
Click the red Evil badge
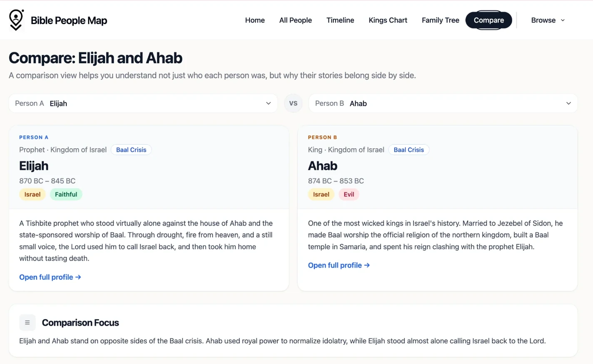click(x=349, y=194)
